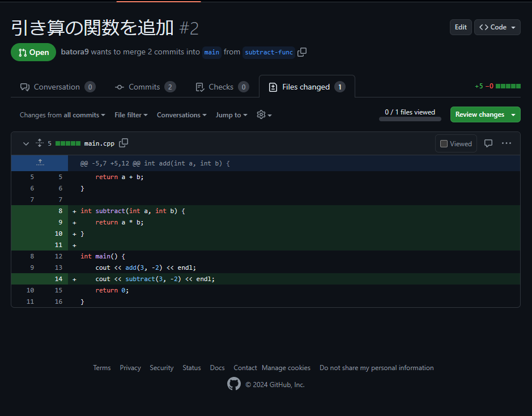Click the GitHub logo in the footer
This screenshot has height=416, width=532.
tap(234, 384)
